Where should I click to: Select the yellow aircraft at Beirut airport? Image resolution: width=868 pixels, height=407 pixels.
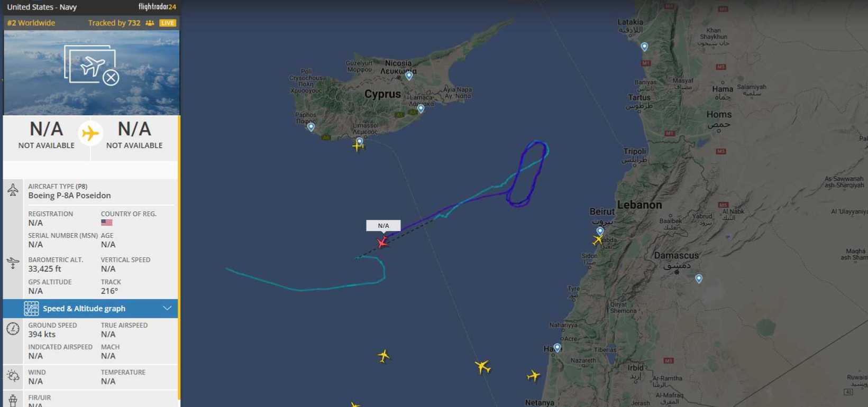pyautogui.click(x=598, y=240)
